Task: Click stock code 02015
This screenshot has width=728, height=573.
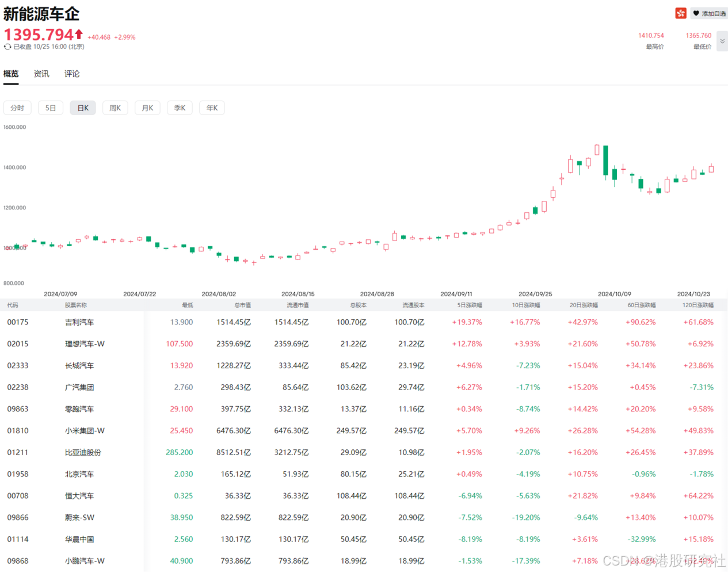Action: coord(18,344)
